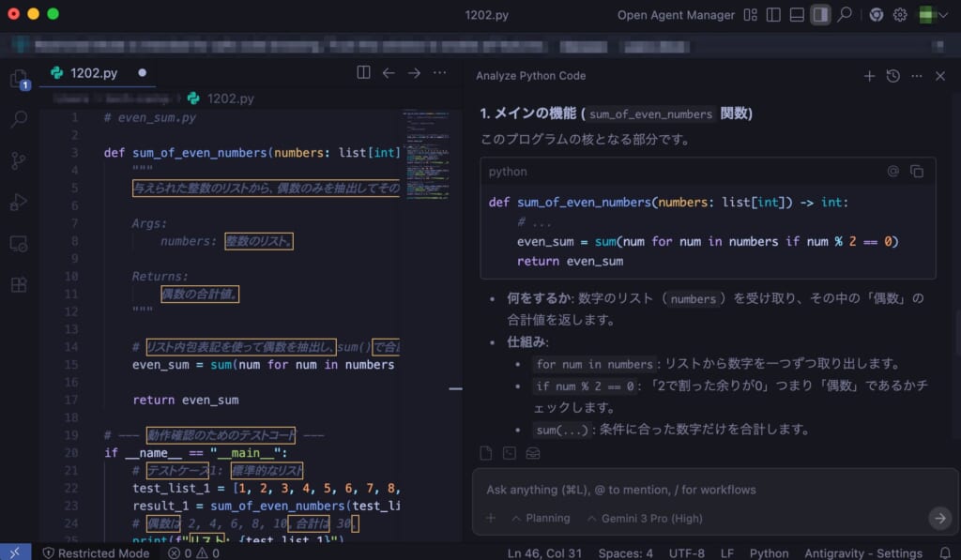Image resolution: width=961 pixels, height=560 pixels.
Task: Open the chat panel overflow menu
Action: [916, 76]
